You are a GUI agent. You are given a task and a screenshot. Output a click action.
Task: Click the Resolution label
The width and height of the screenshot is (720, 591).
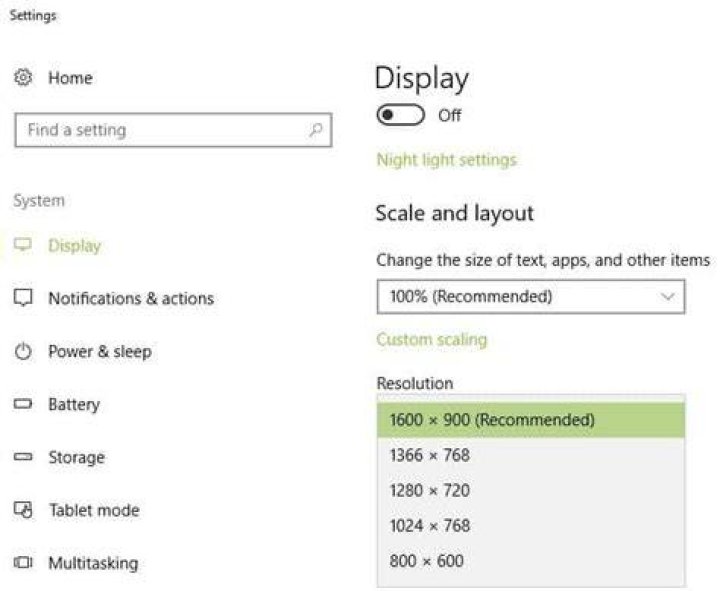coord(415,383)
